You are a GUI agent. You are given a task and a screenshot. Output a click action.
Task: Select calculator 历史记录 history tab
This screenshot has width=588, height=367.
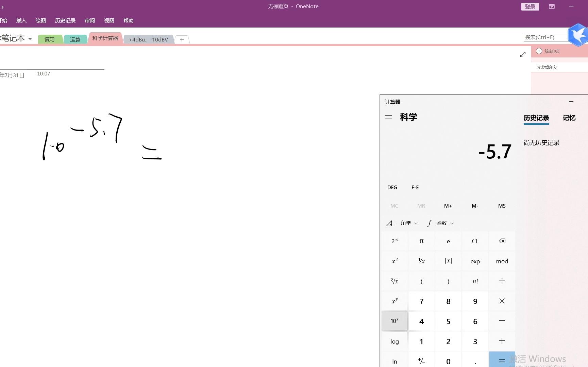[536, 118]
